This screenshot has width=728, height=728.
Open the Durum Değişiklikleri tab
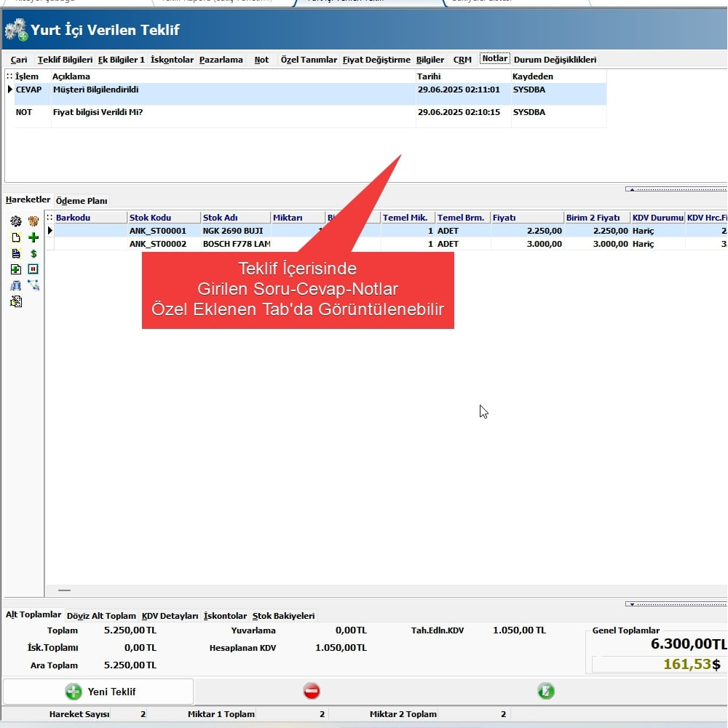click(x=555, y=60)
